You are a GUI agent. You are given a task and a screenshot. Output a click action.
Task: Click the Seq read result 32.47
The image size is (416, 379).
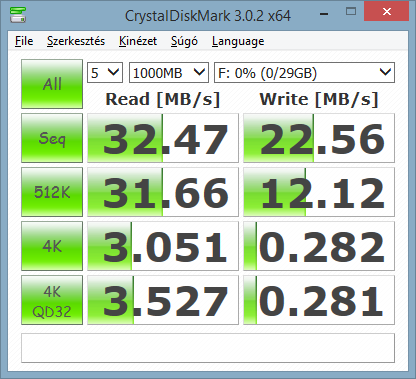(x=163, y=138)
